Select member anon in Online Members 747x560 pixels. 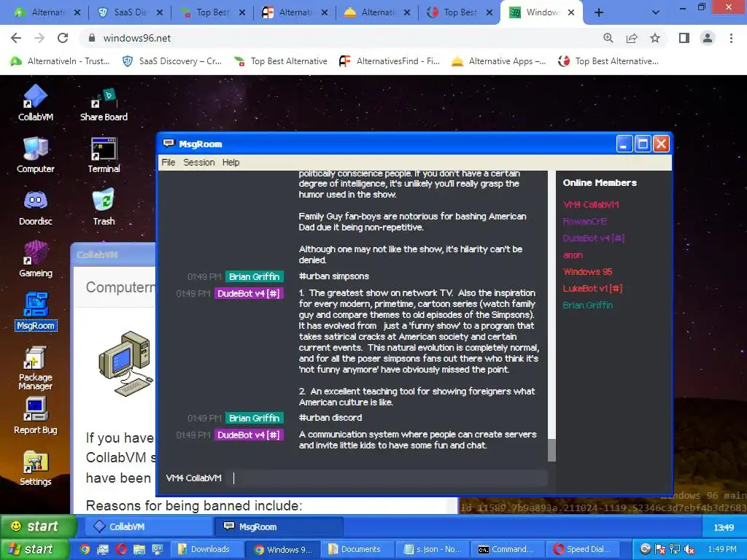pos(573,255)
